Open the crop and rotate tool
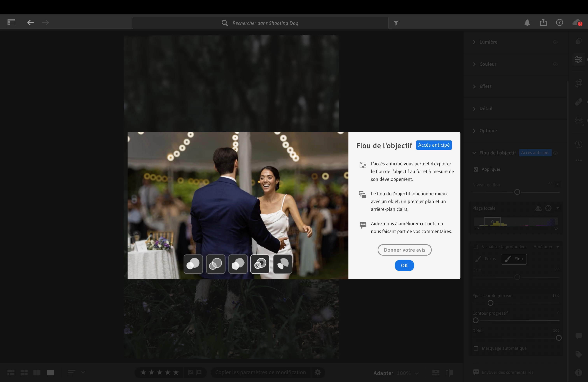This screenshot has width=588, height=382. (579, 83)
